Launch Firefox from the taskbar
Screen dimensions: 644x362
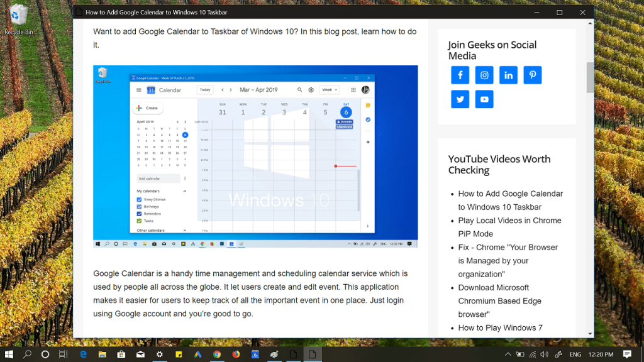coord(236,354)
